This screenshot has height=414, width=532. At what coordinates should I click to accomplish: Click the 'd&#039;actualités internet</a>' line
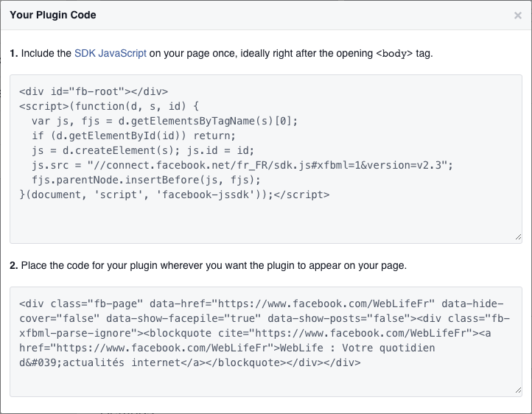point(190,362)
